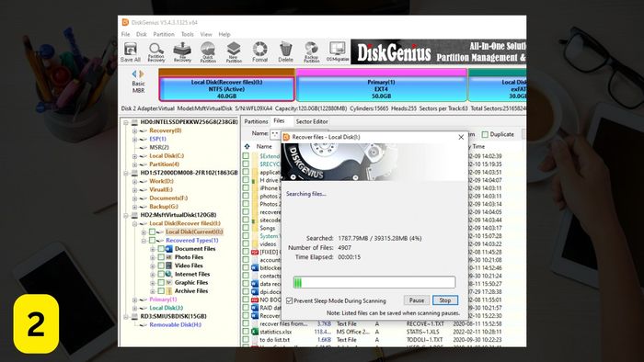Open the Help menu
The height and width of the screenshot is (362, 644).
[224, 34]
